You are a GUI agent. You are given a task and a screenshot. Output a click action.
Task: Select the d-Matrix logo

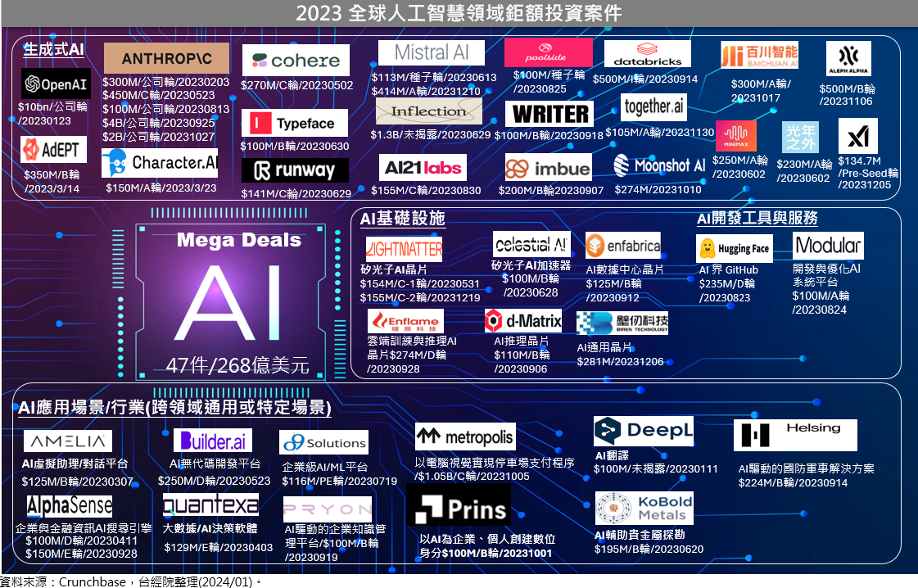click(522, 321)
